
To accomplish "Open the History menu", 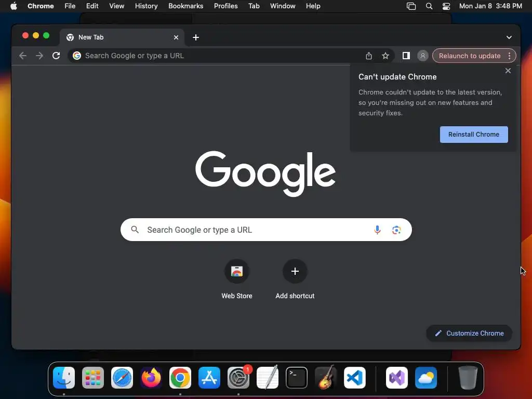I will (x=146, y=6).
